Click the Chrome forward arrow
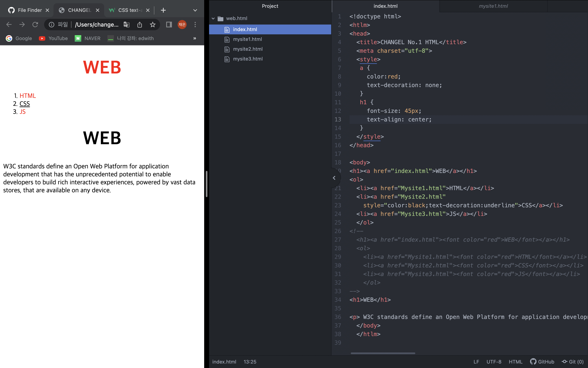 click(x=22, y=25)
